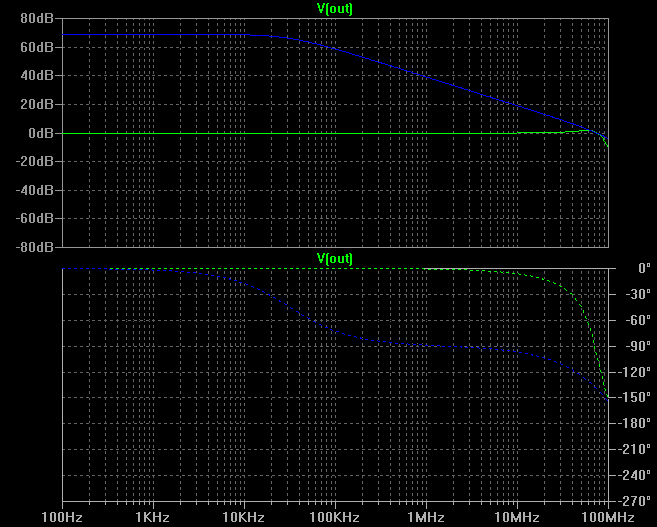Click the -90° phase axis label
Viewport: 657px width, 527px height.
point(638,346)
